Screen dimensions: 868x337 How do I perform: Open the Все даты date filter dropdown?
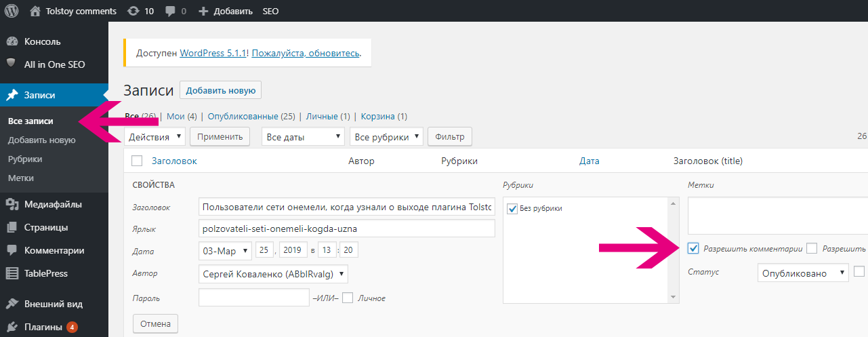pos(303,136)
